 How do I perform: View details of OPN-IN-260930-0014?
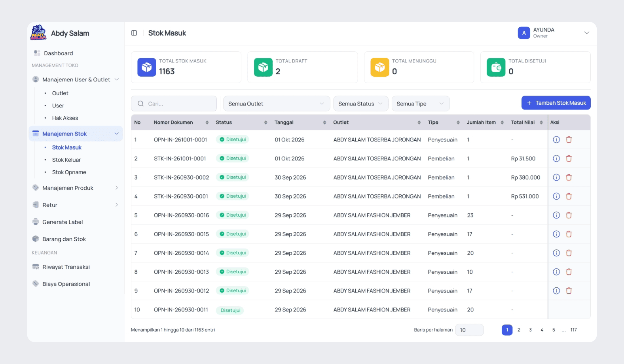pyautogui.click(x=556, y=253)
